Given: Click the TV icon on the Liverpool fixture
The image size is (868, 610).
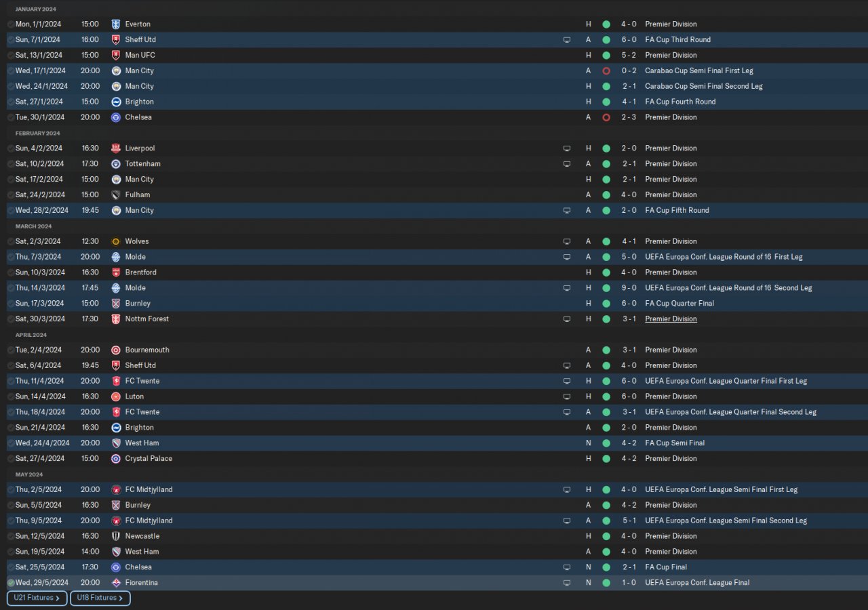Looking at the screenshot, I should [567, 148].
